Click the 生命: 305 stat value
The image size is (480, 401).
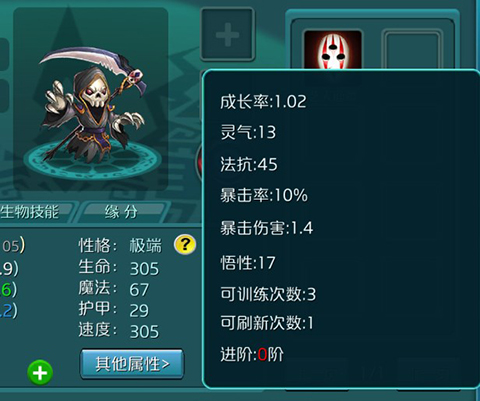tap(119, 268)
